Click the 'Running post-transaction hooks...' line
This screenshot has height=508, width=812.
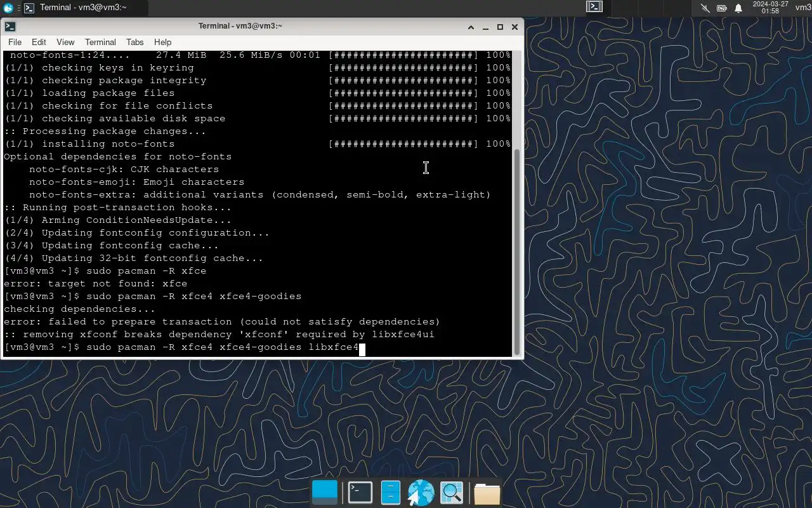click(118, 208)
